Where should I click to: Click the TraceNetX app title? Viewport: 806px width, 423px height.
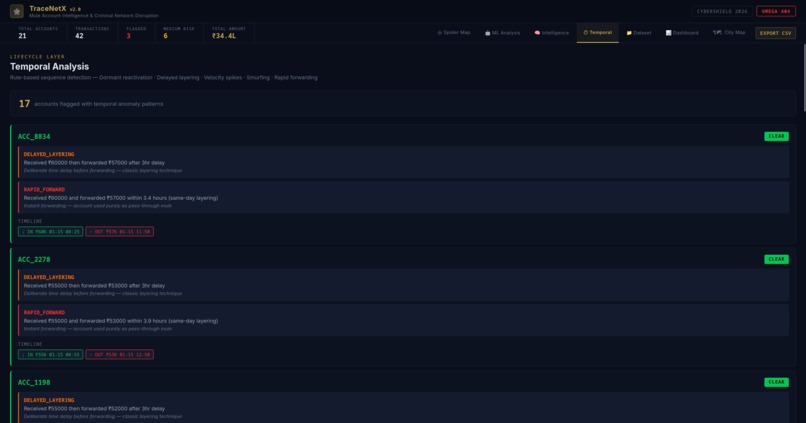[x=48, y=9]
